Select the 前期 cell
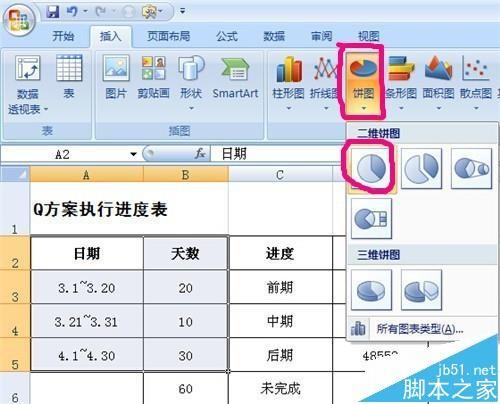 coord(281,287)
